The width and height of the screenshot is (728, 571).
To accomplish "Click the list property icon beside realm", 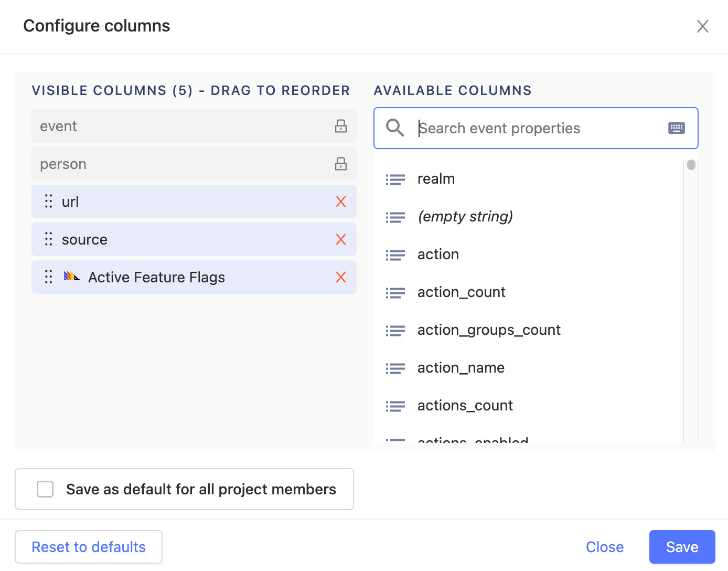I will coord(395,179).
